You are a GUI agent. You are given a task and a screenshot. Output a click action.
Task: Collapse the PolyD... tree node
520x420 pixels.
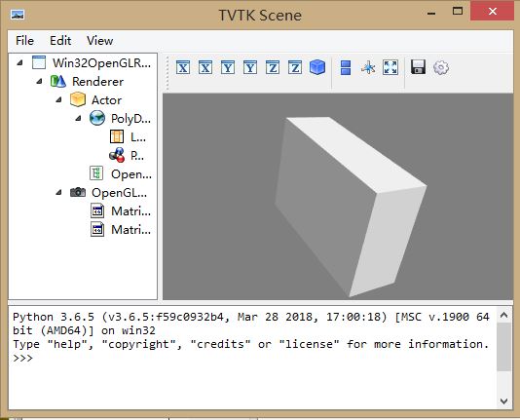[x=78, y=118]
